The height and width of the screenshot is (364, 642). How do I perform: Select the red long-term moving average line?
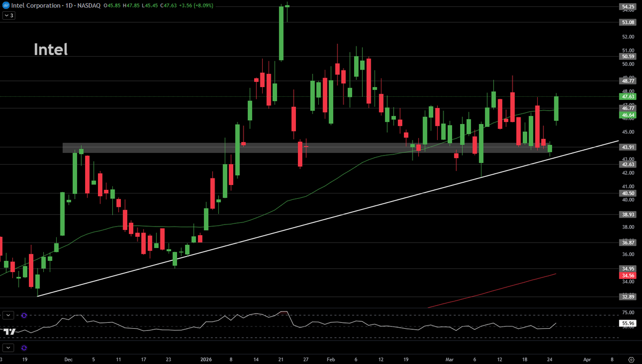click(492, 291)
